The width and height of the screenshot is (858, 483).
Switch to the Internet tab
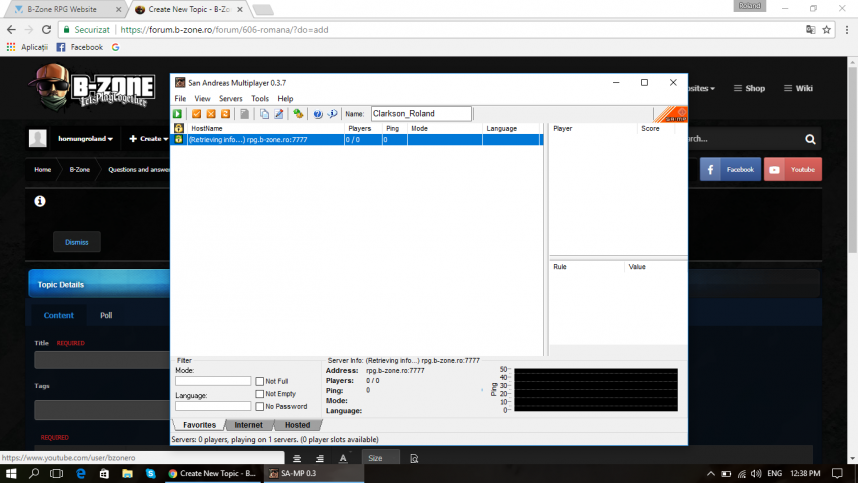[x=248, y=425]
